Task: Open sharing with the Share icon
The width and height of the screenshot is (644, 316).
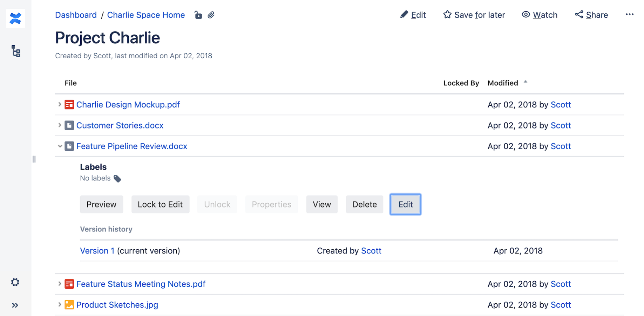Action: [579, 14]
